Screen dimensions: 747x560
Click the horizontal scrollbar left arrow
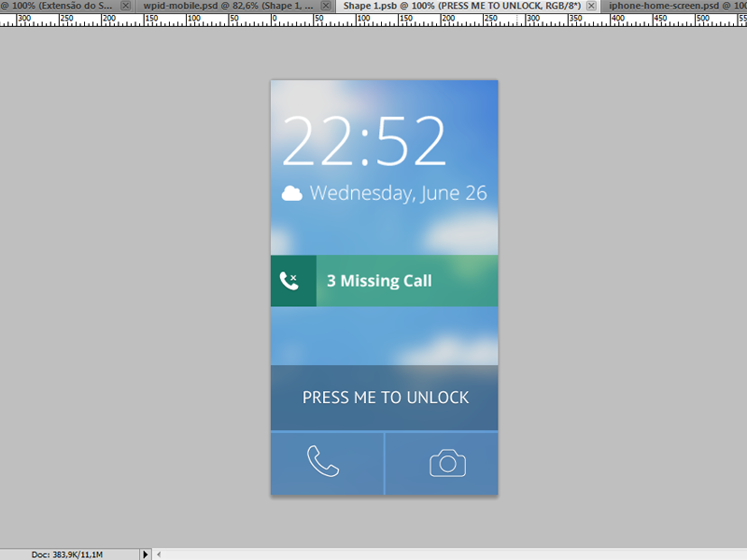[159, 554]
